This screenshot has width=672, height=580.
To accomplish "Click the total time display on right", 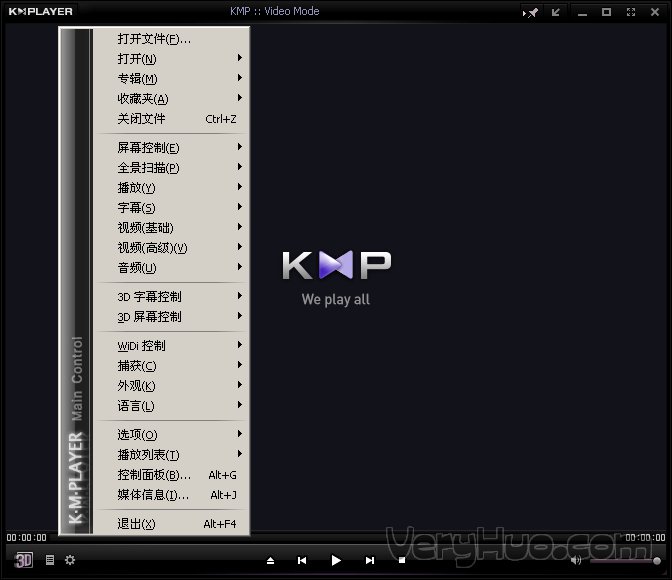I will [x=645, y=538].
